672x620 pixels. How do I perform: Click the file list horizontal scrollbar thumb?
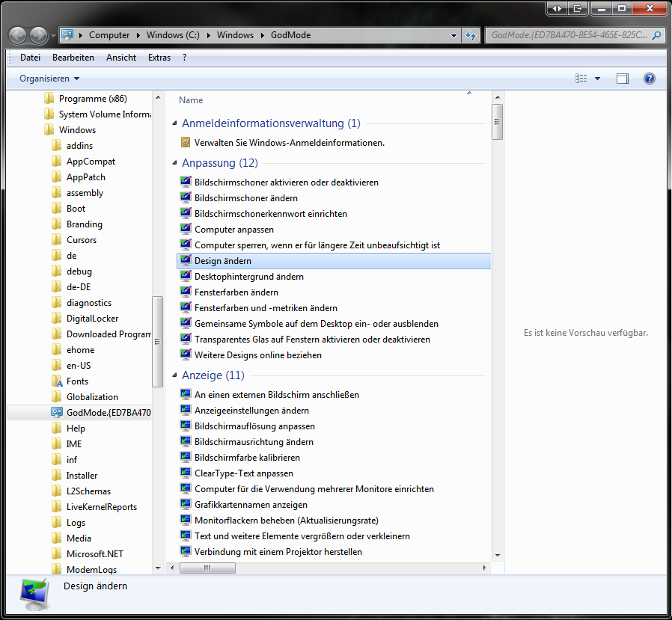coord(207,568)
